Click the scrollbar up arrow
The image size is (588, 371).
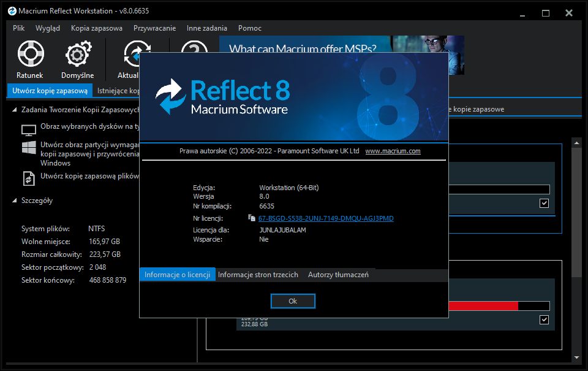point(577,143)
